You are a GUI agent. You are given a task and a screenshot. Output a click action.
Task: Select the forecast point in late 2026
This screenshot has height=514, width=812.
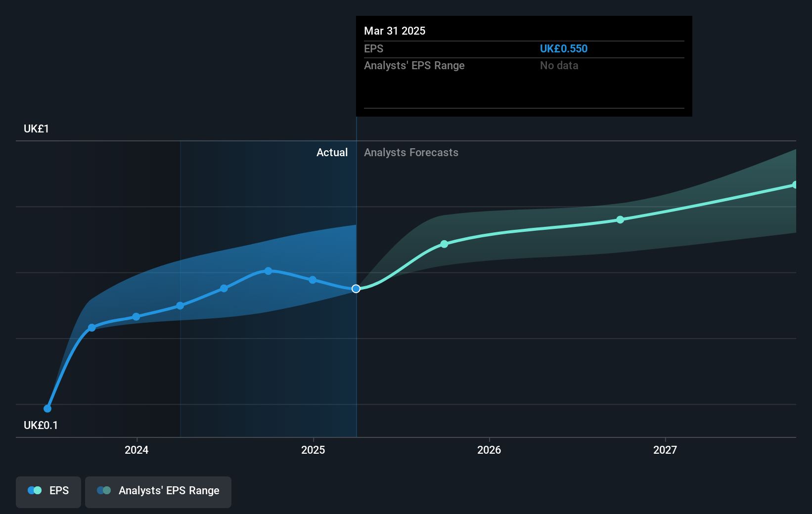pos(620,219)
